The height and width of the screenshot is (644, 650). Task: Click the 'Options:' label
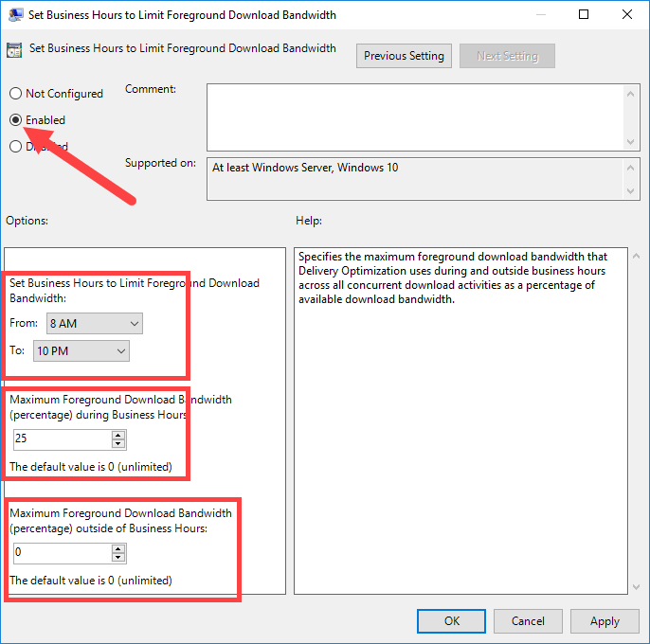[27, 221]
